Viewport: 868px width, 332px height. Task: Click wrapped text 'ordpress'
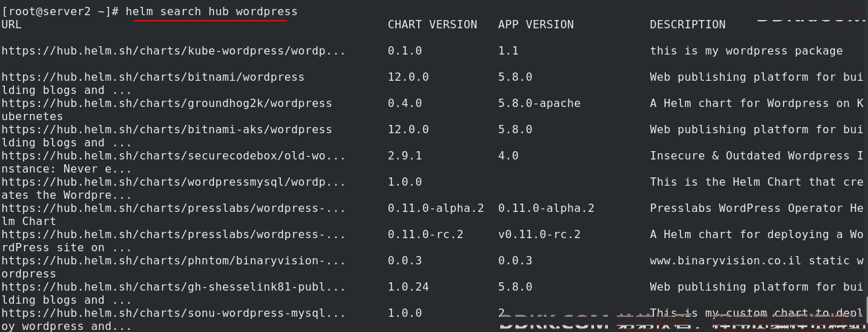point(29,273)
